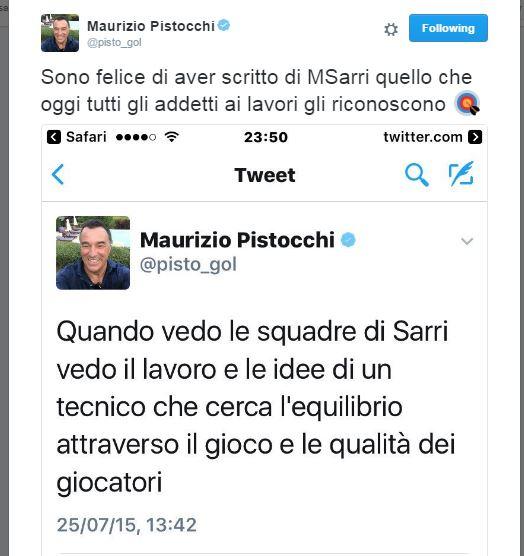The image size is (524, 556).
Task: Click the target emoji in the tweet
Action: [468, 104]
